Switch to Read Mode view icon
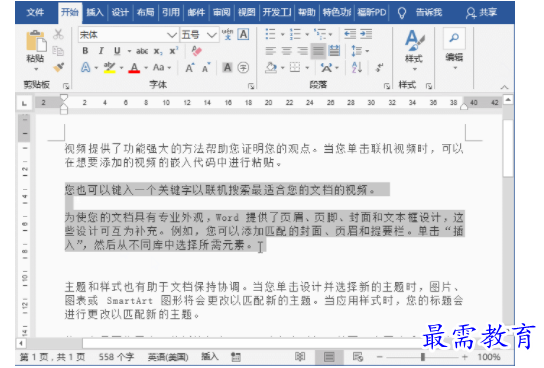This screenshot has width=544, height=368. pyautogui.click(x=300, y=357)
